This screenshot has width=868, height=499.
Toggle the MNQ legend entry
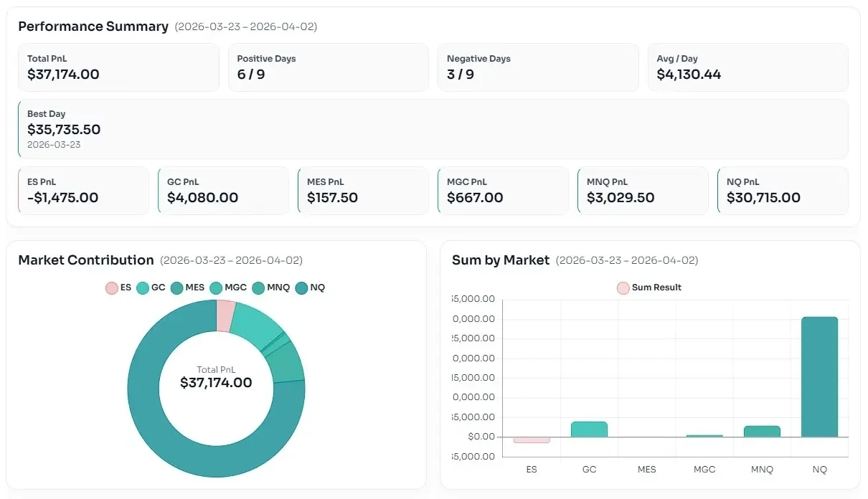tap(271, 287)
